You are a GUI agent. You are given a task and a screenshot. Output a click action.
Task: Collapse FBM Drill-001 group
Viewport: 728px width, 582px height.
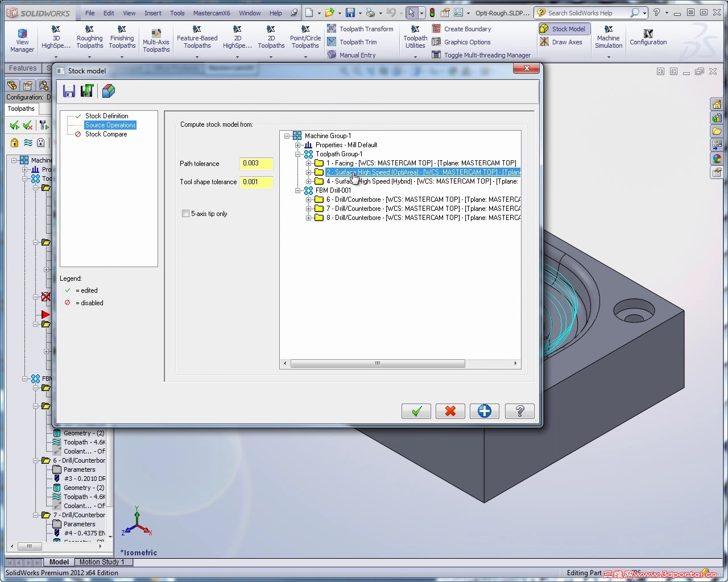pos(297,190)
